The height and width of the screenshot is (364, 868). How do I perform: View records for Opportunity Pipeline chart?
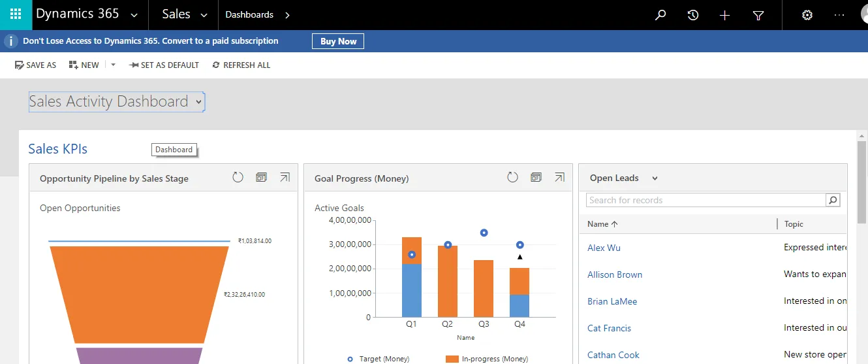pyautogui.click(x=262, y=177)
